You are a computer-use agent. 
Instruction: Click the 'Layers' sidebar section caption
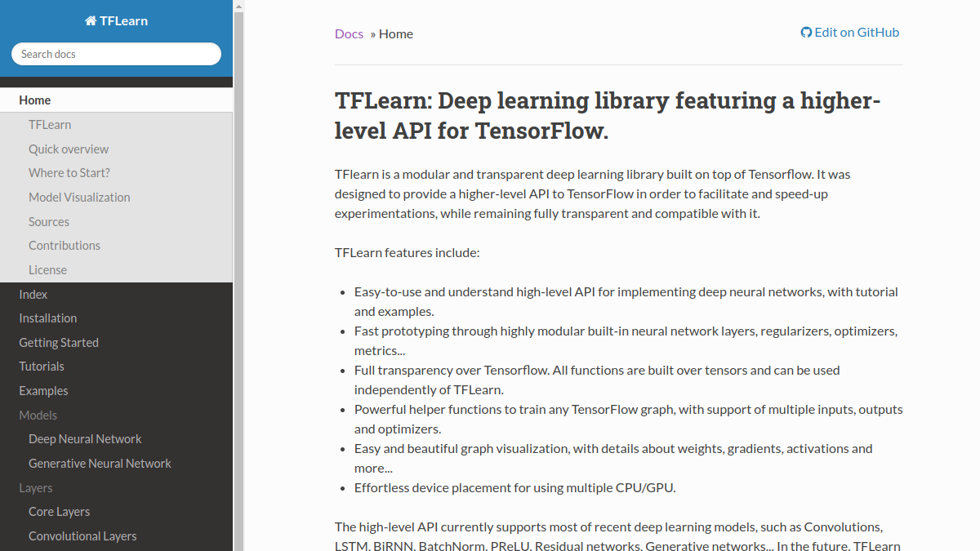[x=36, y=488]
